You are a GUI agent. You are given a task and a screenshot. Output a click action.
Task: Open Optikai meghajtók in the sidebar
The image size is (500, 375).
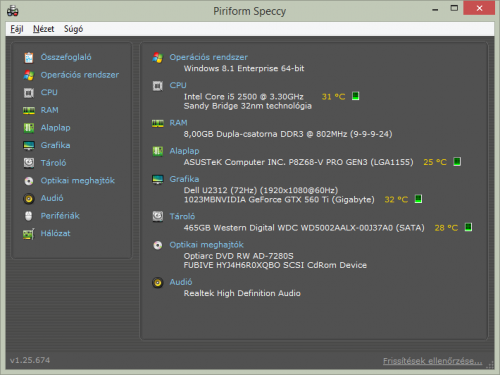[x=78, y=181]
